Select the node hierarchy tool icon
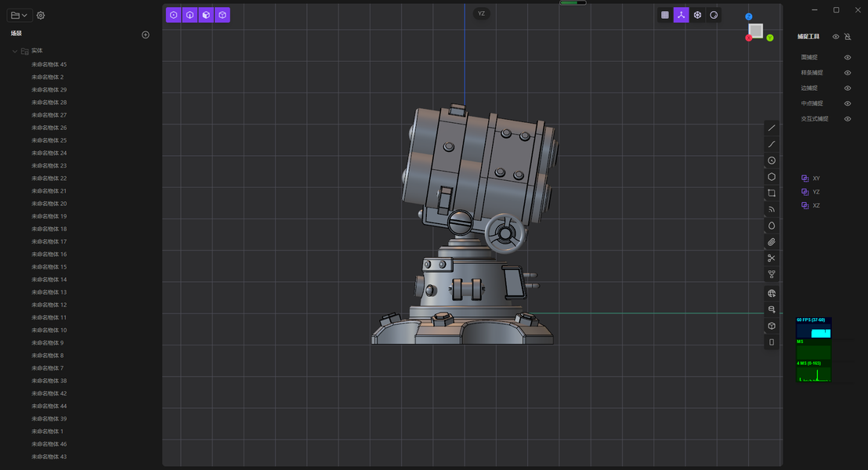 772,275
